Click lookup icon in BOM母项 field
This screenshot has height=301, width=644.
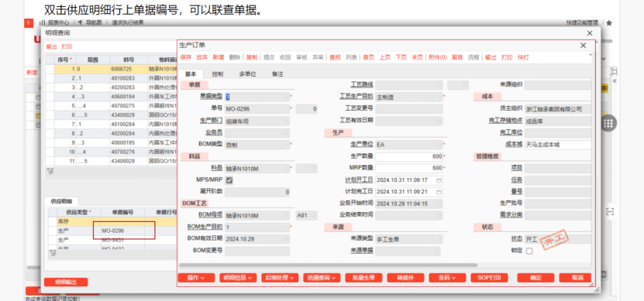click(x=286, y=215)
